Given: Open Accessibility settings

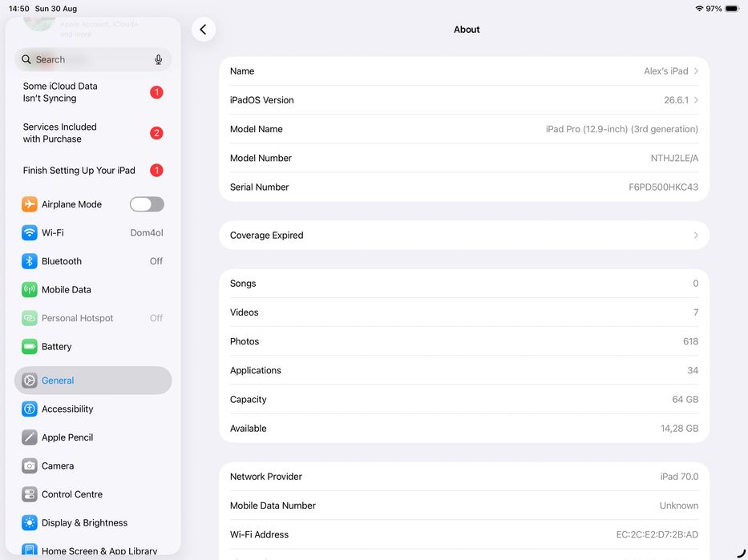Looking at the screenshot, I should [x=93, y=409].
